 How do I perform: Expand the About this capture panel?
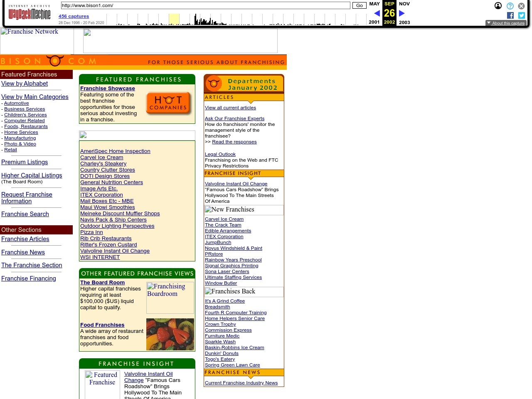[506, 23]
